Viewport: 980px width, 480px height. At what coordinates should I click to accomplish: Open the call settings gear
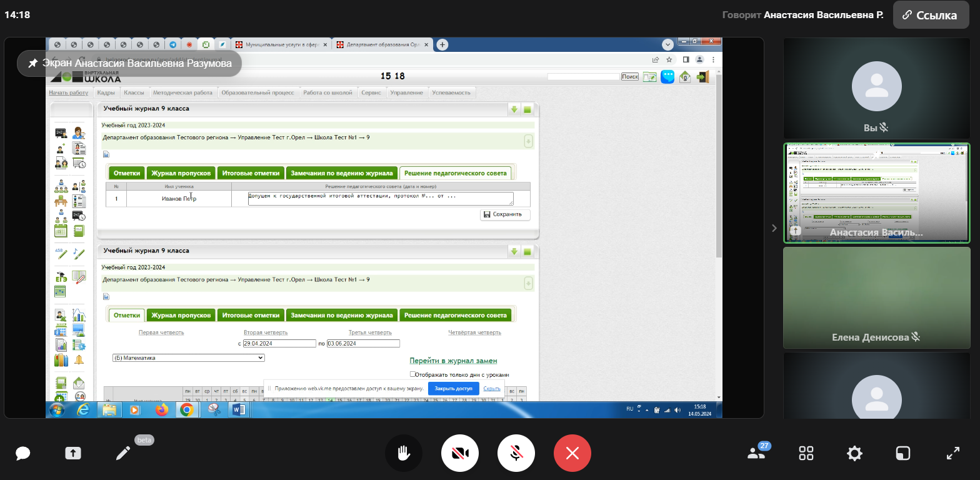pyautogui.click(x=854, y=454)
